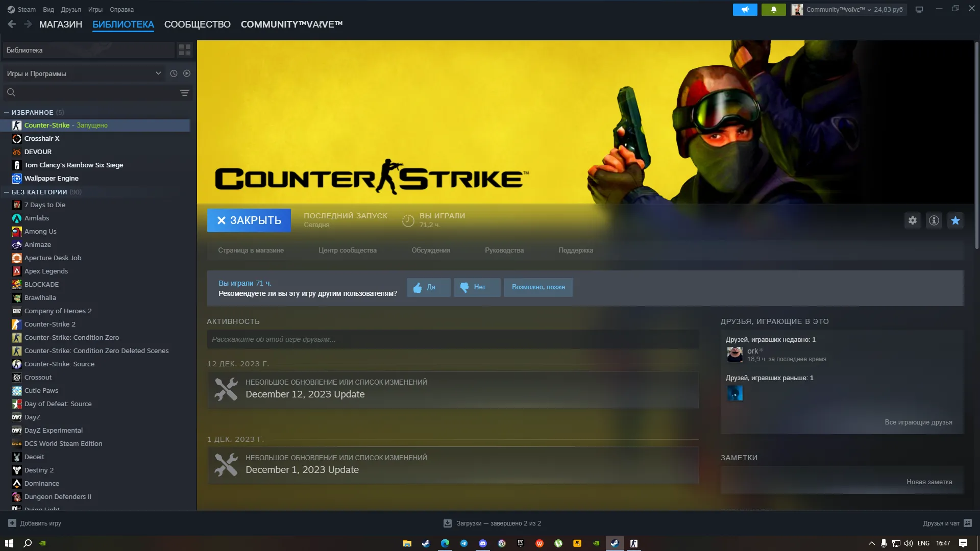980x551 pixels.
Task: Click the announcements megaphone icon
Action: pos(745,9)
